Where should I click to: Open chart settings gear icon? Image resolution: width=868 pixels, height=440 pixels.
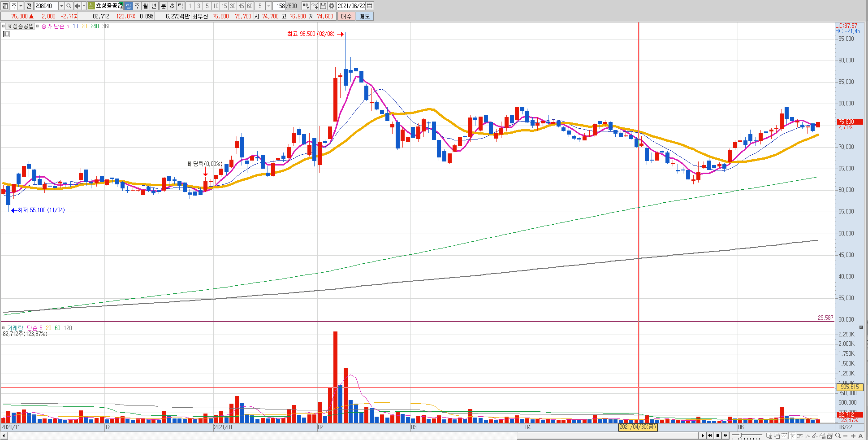332,6
